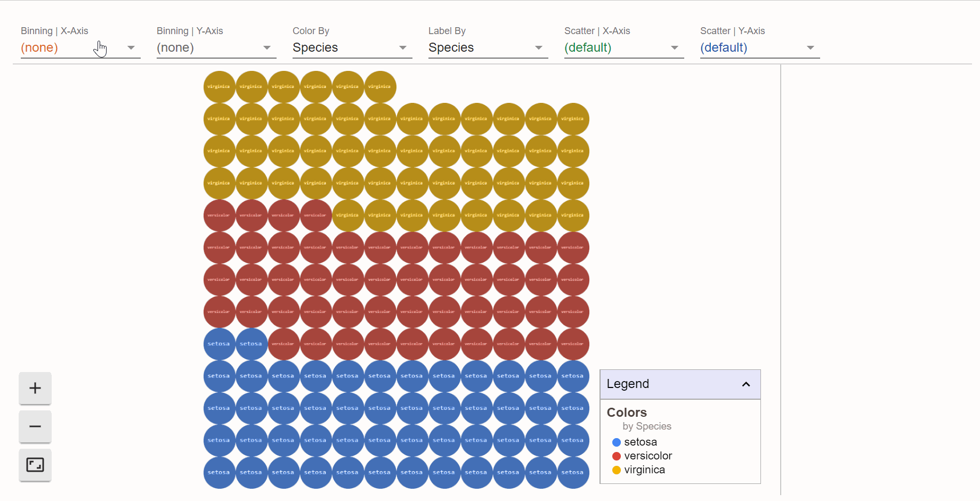Click the Legend header title

click(x=628, y=384)
